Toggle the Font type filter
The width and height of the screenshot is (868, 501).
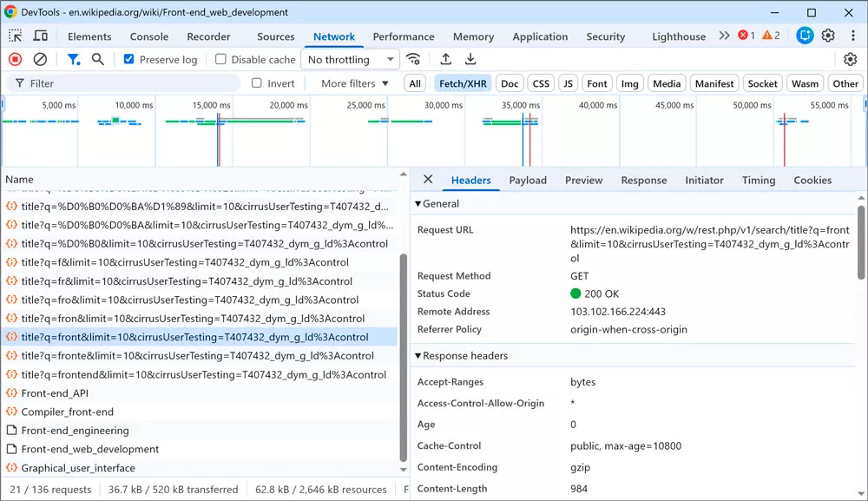coord(597,83)
